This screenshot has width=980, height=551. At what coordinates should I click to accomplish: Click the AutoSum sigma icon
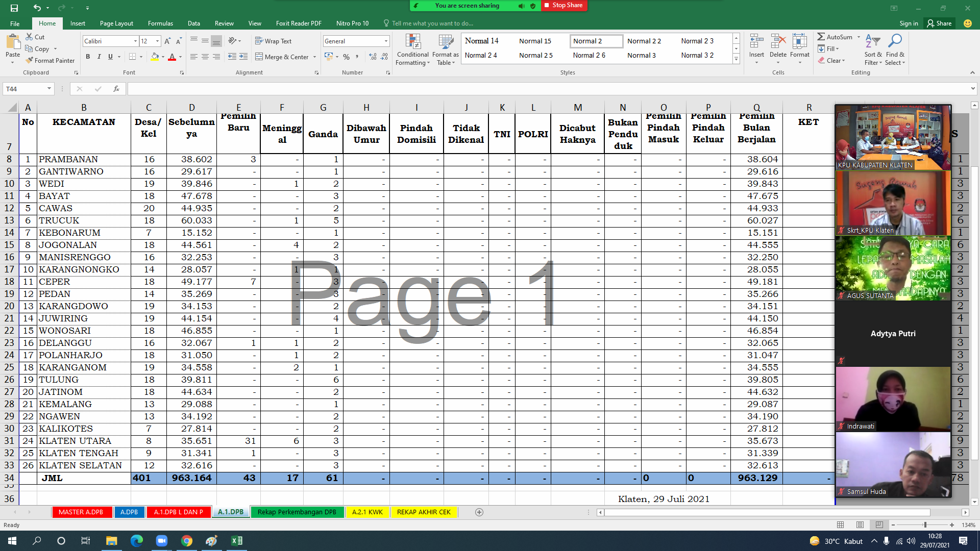(821, 37)
